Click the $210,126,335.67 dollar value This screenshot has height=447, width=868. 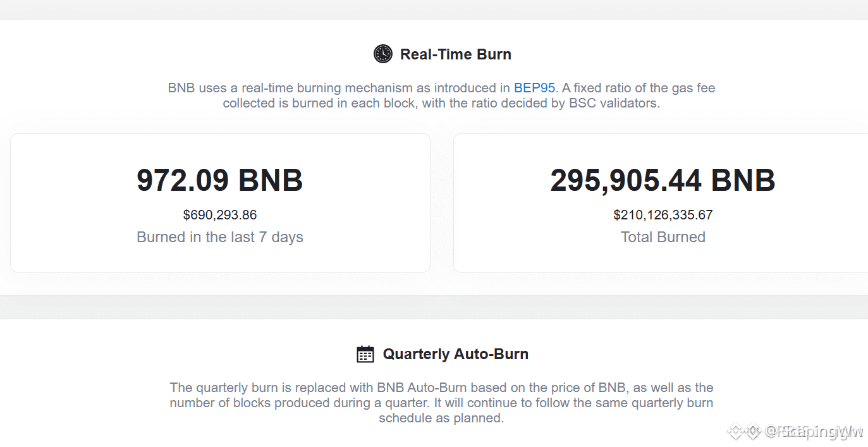(x=663, y=215)
